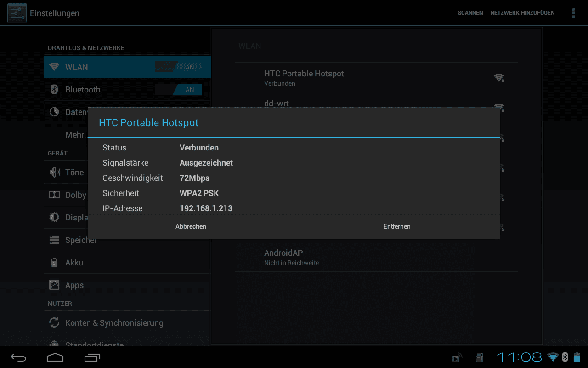Tap the wifi status icon in system bar

553,357
